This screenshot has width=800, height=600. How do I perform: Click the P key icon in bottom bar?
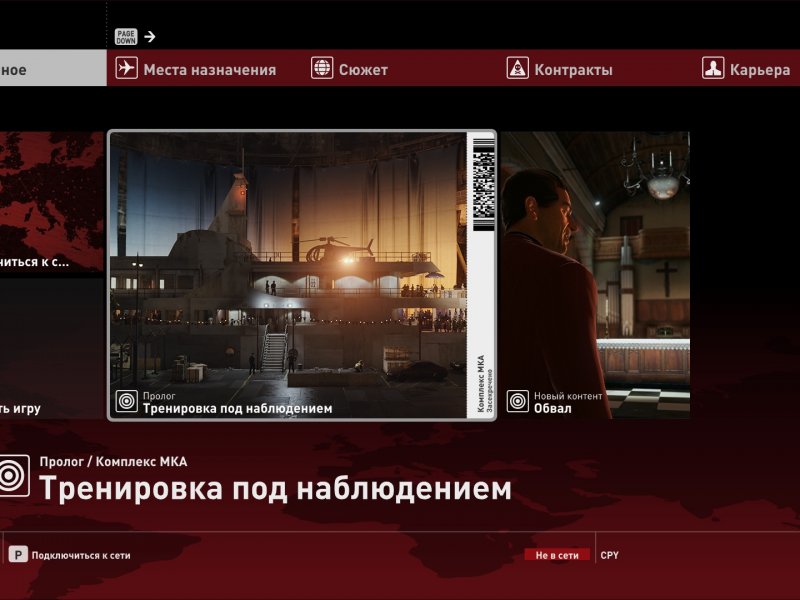[x=18, y=555]
